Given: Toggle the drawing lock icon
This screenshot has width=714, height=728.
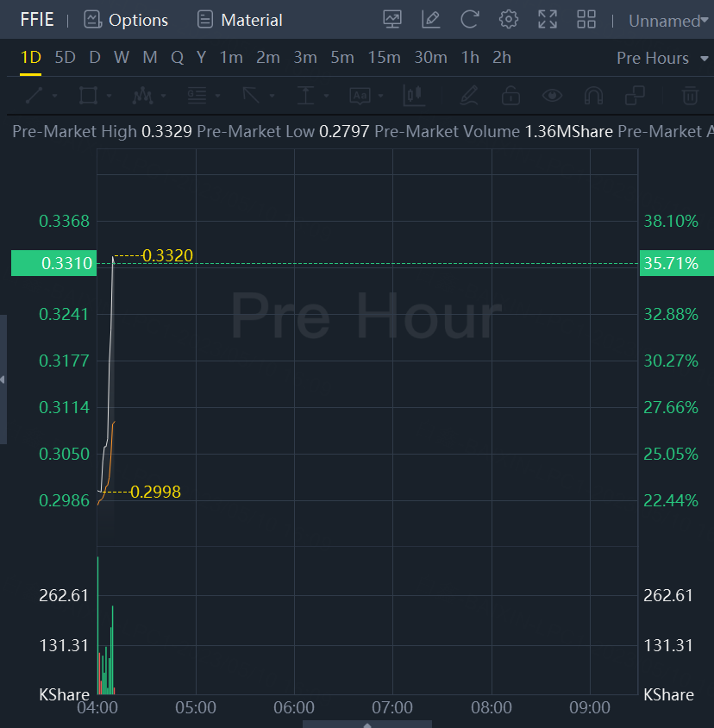Looking at the screenshot, I should (x=510, y=95).
